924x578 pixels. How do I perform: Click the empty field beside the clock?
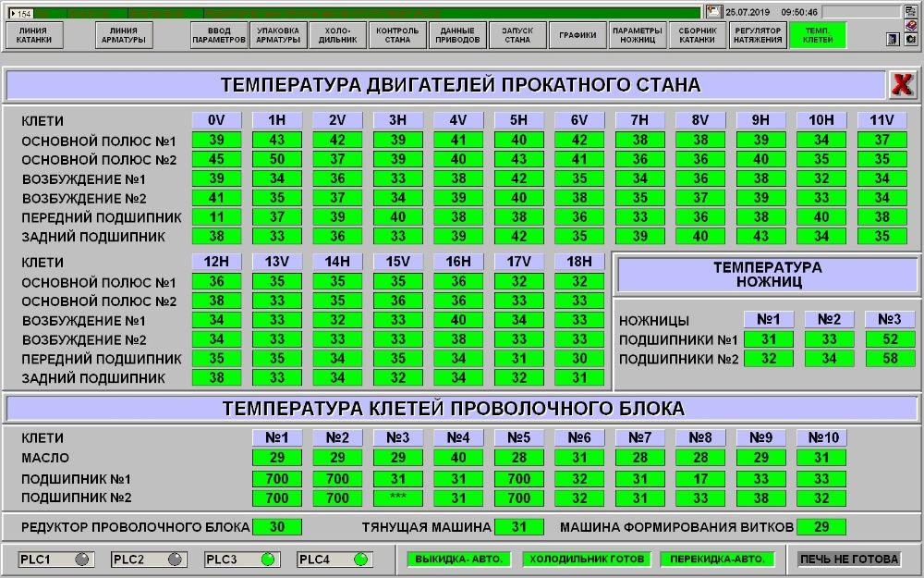861,12
